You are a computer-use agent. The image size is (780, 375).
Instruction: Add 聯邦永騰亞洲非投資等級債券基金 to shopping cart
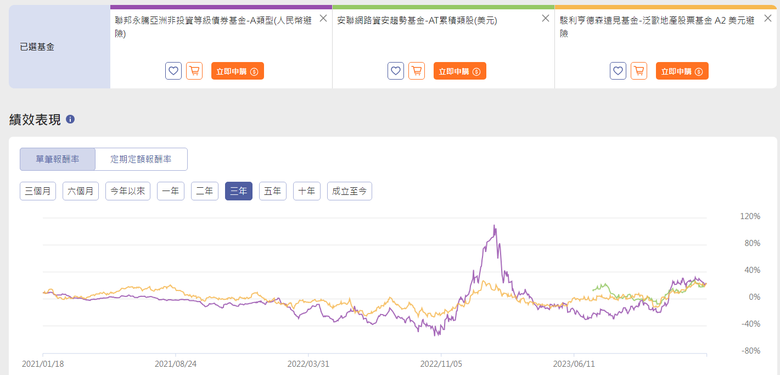click(195, 71)
